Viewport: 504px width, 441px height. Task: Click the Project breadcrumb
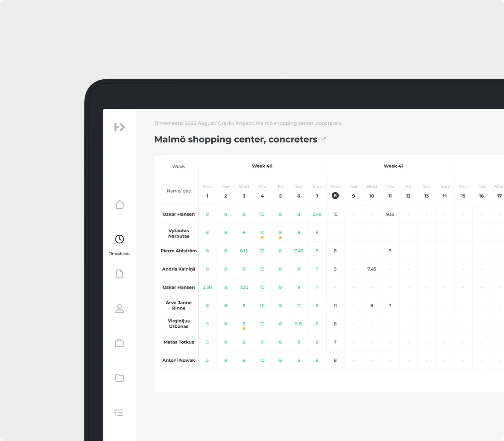click(244, 123)
